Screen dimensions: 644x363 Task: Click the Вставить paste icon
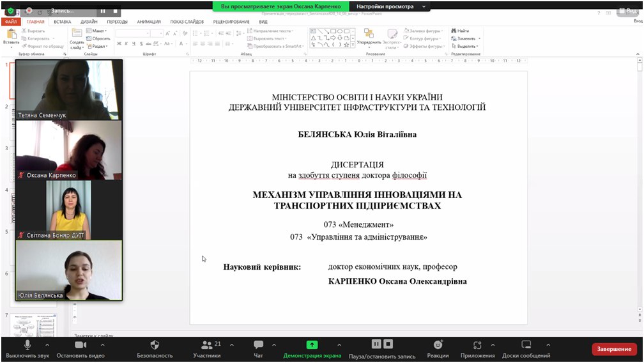[11, 35]
